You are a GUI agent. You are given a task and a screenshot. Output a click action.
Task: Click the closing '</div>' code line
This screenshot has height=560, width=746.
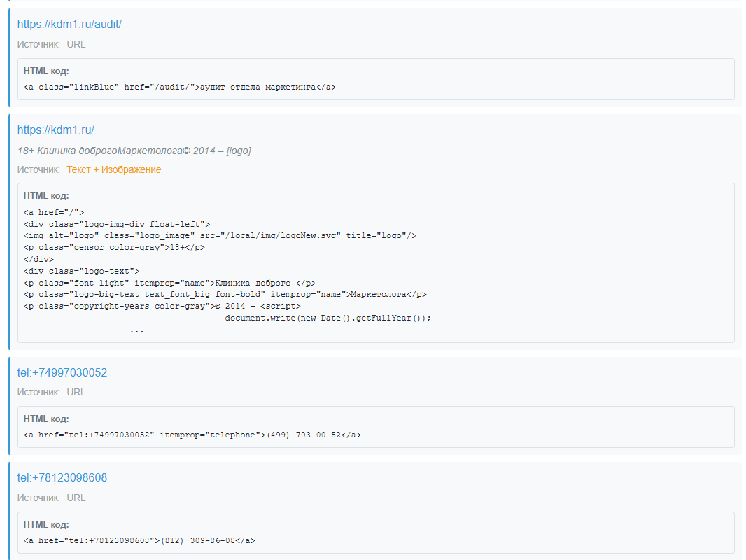38,259
